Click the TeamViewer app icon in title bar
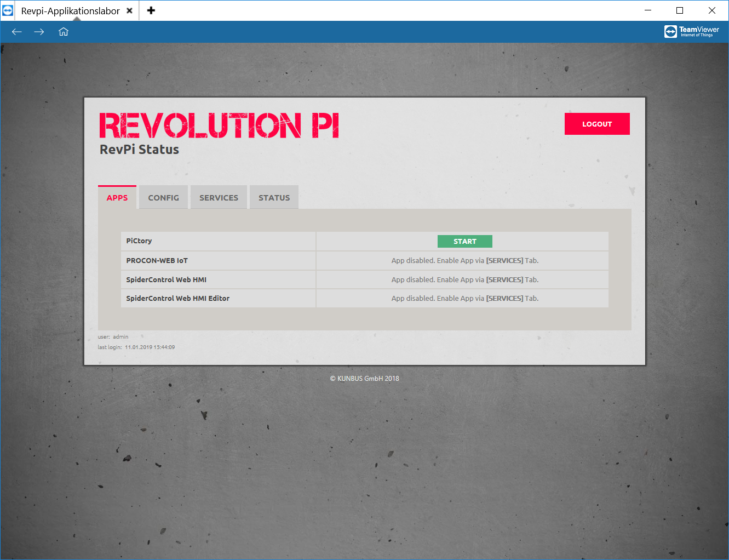Viewport: 729px width, 560px height. coord(8,10)
